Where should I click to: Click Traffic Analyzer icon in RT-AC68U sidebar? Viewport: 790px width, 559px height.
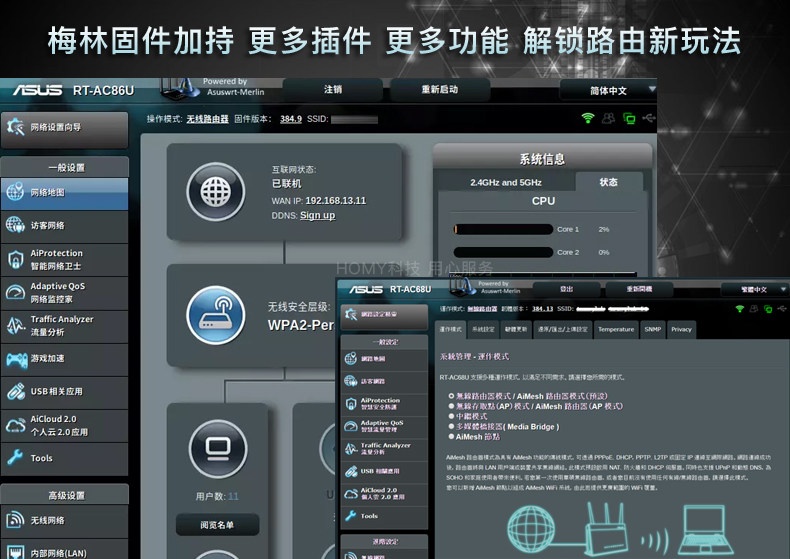(351, 448)
